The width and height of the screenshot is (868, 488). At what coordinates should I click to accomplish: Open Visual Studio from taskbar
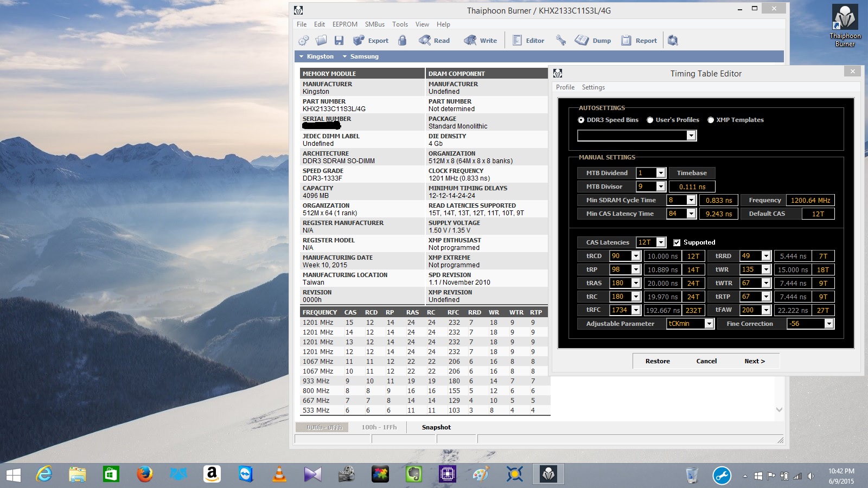pyautogui.click(x=313, y=474)
